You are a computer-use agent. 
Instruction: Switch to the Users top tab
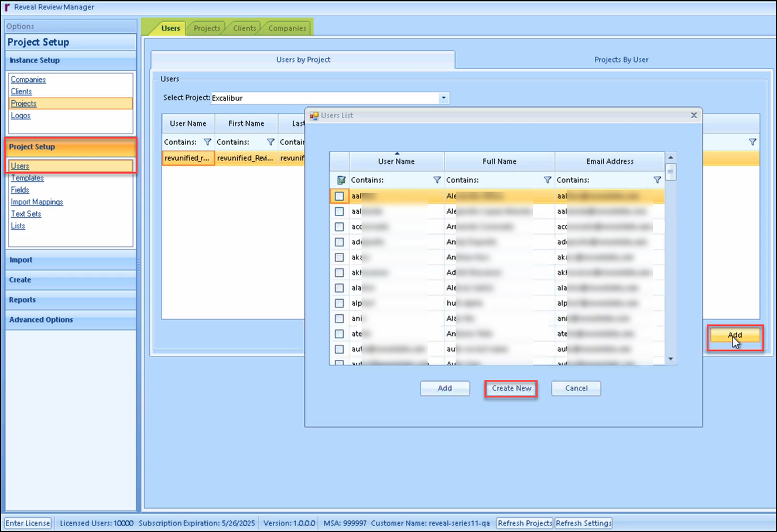[x=170, y=28]
